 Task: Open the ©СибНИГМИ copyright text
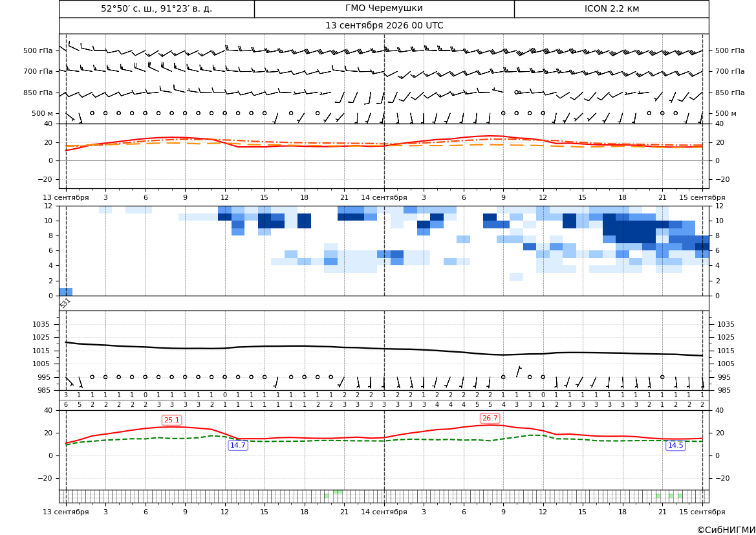[726, 530]
